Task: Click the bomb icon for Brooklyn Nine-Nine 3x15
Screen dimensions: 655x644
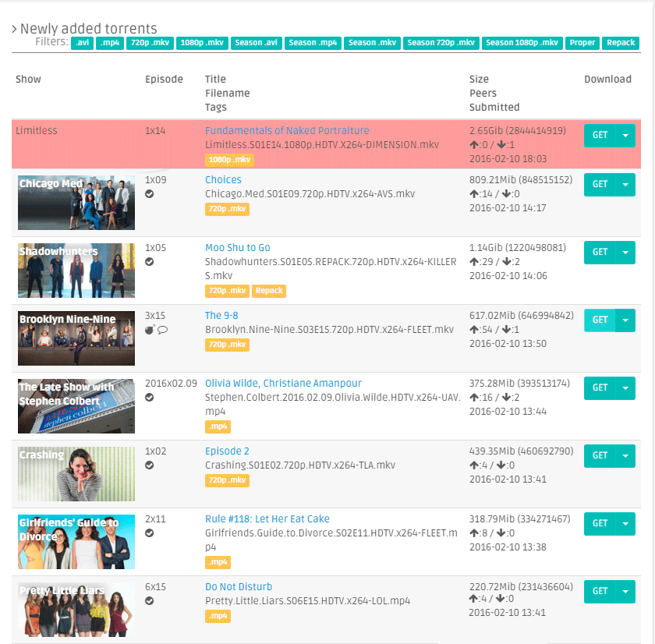Action: [150, 330]
